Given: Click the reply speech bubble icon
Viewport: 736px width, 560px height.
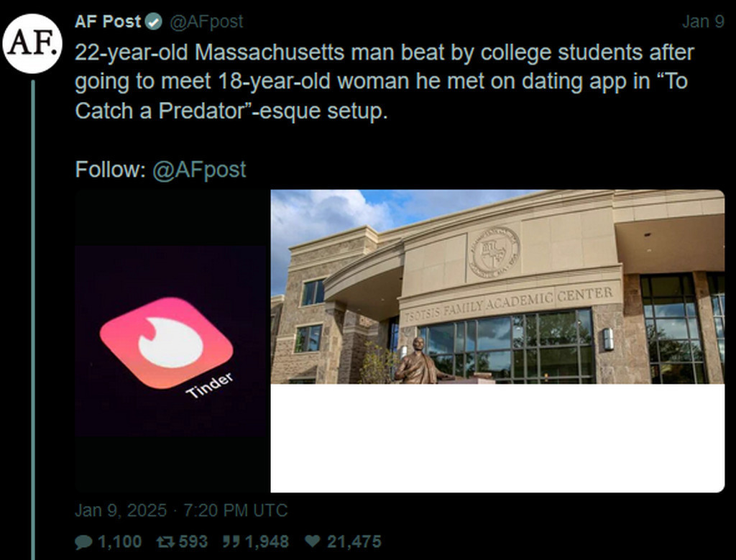Looking at the screenshot, I should [83, 541].
